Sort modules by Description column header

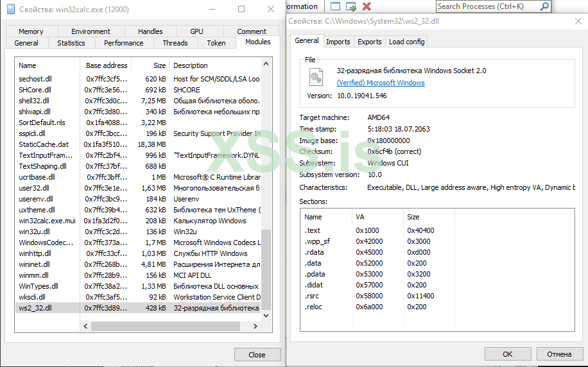(215, 65)
